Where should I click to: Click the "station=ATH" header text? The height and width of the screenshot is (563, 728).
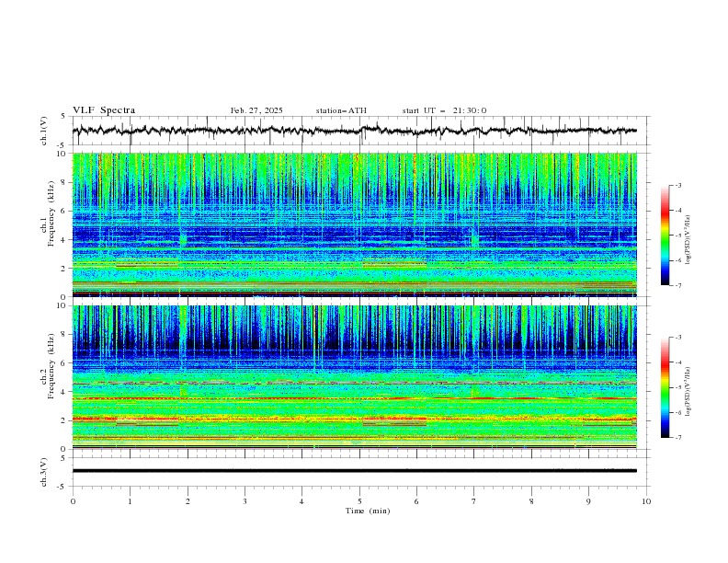click(x=341, y=110)
